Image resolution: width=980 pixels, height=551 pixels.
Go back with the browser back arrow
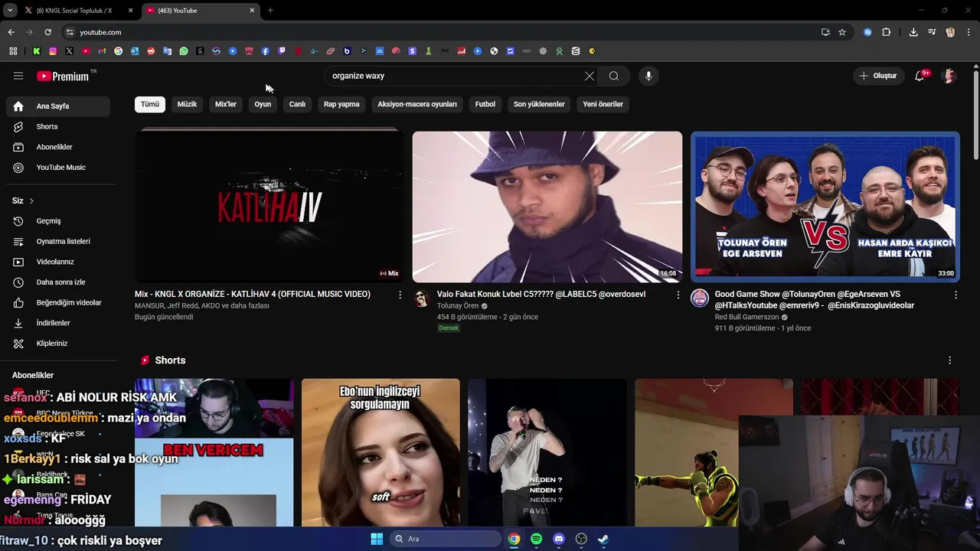click(11, 32)
